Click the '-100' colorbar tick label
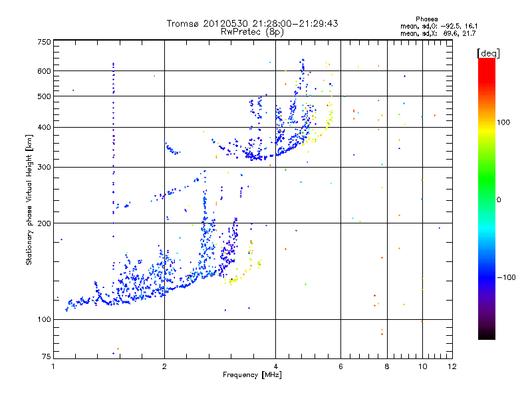This screenshot has height=399, width=532. (x=507, y=277)
